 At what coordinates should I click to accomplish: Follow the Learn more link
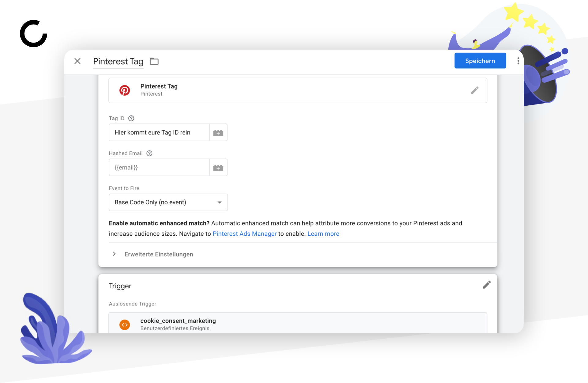(323, 234)
